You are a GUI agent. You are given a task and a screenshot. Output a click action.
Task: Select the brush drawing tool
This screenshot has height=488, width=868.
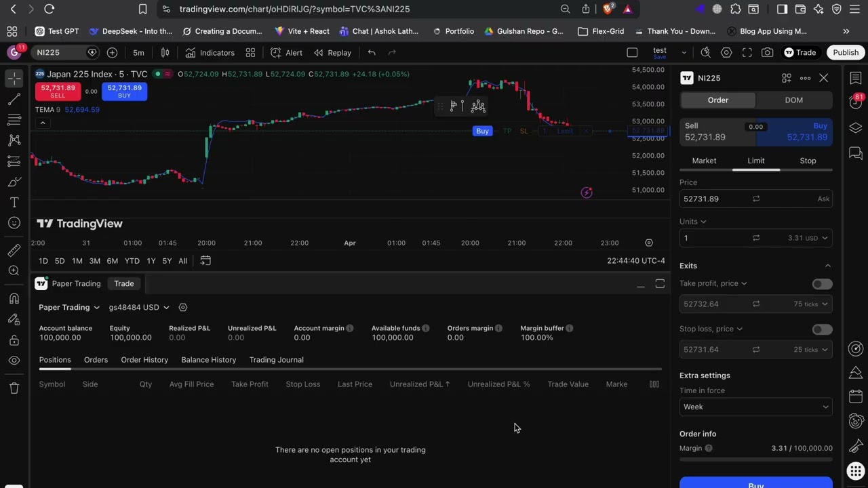(14, 182)
